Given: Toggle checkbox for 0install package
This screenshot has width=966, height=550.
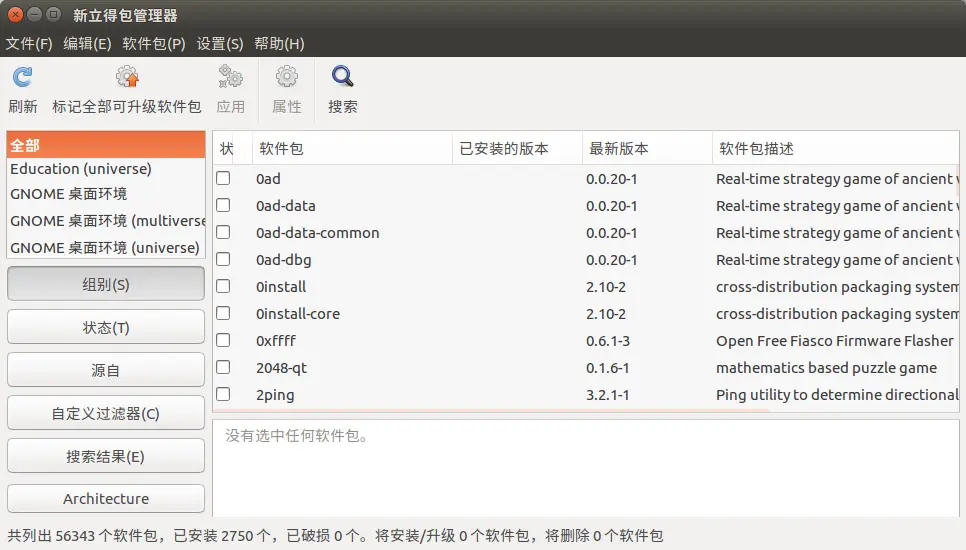Looking at the screenshot, I should click(223, 286).
